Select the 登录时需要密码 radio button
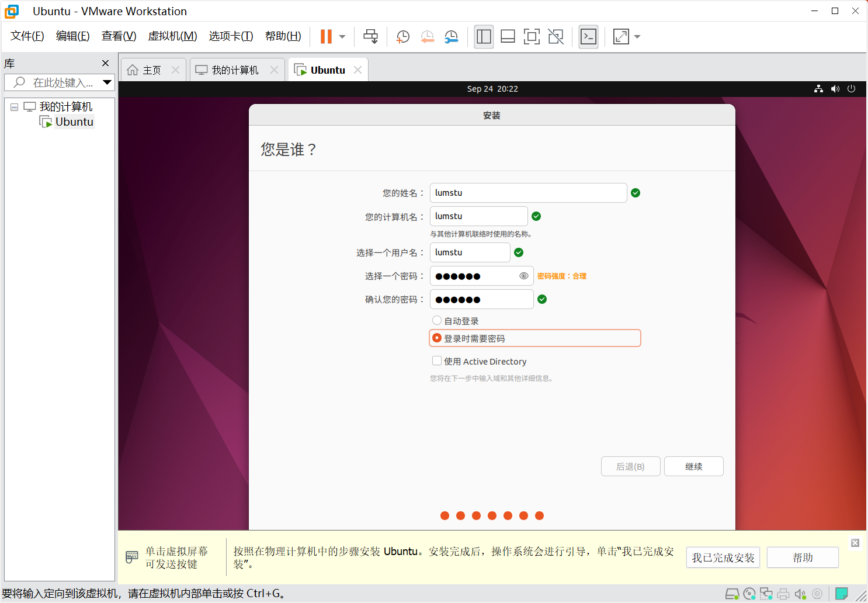The image size is (868, 603). 437,338
